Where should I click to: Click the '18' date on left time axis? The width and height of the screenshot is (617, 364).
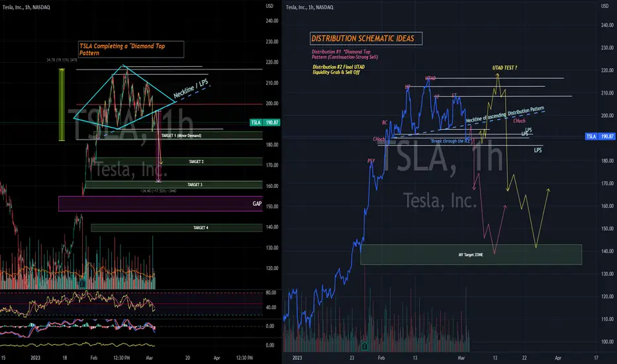[64, 357]
